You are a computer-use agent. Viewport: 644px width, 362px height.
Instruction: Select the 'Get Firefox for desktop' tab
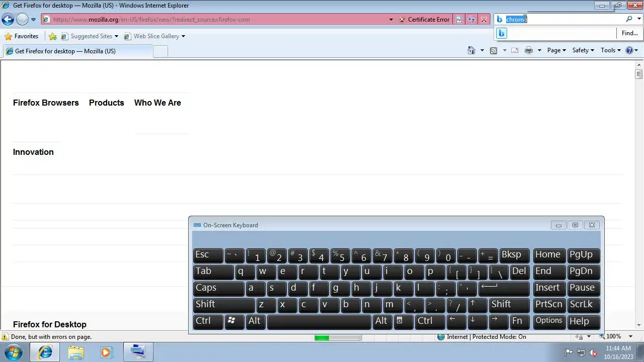pyautogui.click(x=77, y=51)
